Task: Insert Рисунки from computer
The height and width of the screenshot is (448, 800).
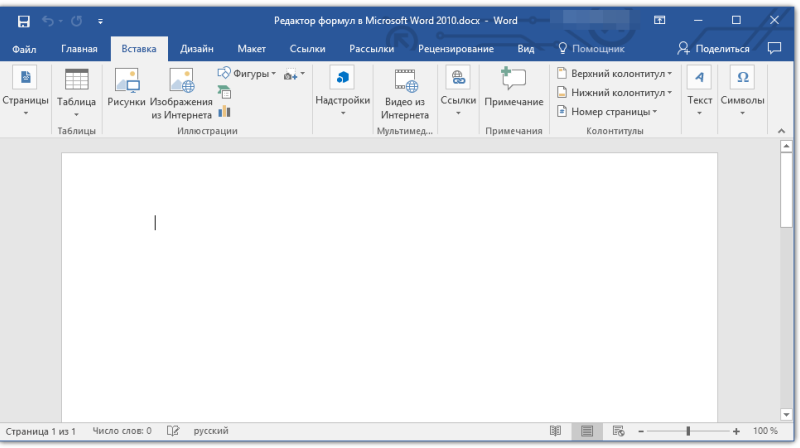Action: [x=126, y=88]
